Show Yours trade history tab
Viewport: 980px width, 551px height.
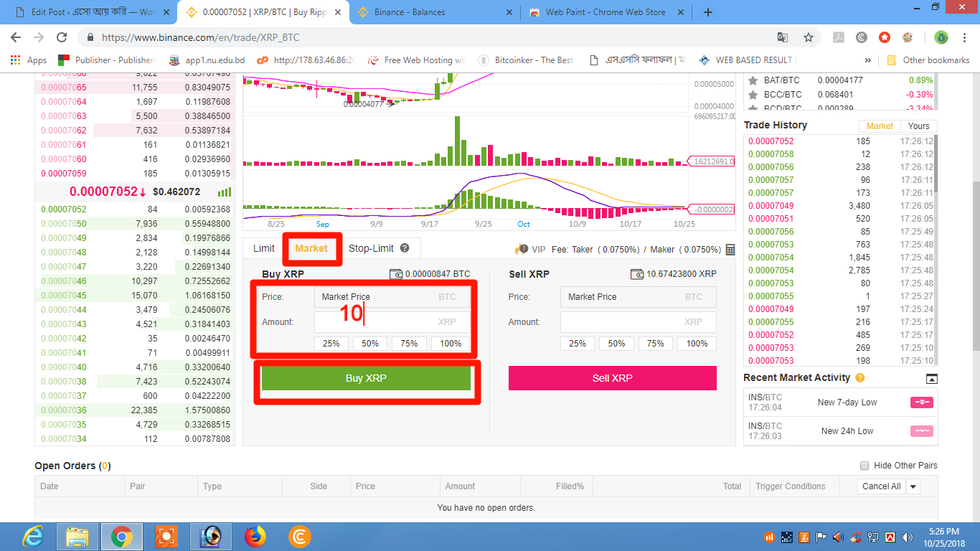(918, 126)
